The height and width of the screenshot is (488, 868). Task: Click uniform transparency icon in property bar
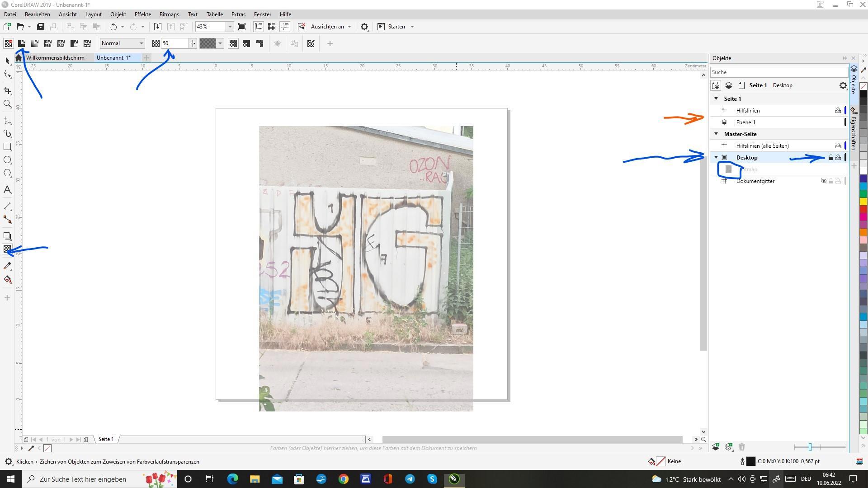coord(21,43)
